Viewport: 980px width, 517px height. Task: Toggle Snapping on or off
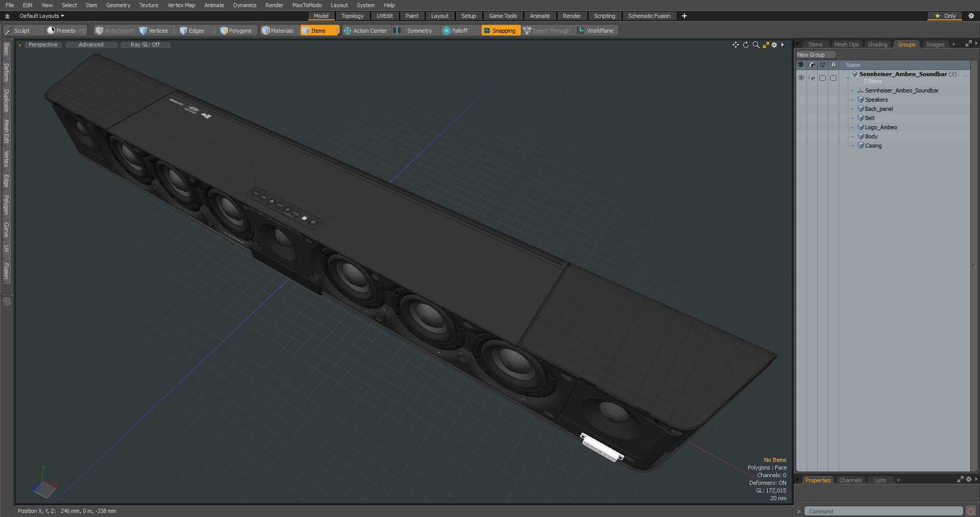[x=500, y=31]
